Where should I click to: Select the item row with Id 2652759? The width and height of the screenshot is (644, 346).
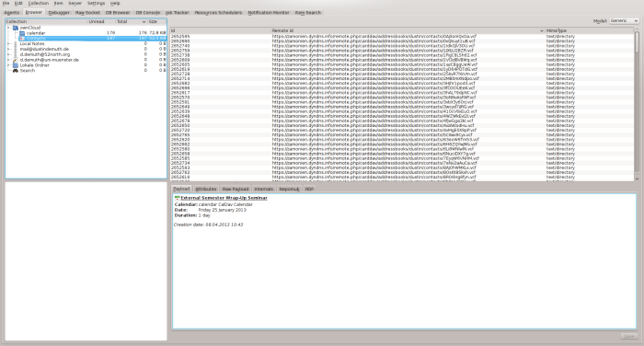coord(402,50)
